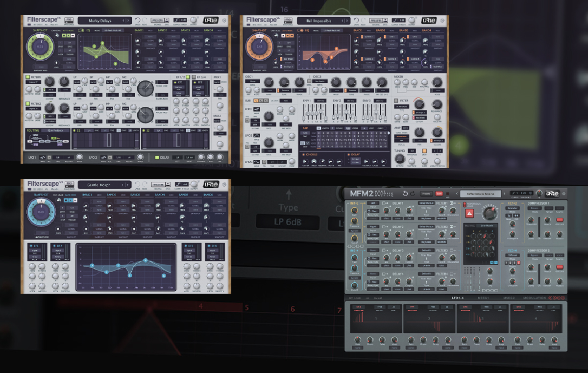
Task: Open MFM2 settings gear
Action: point(563,194)
